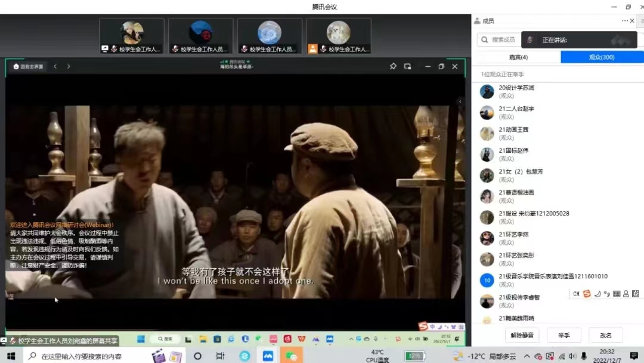Screen dimensions: 644x363
Task: Click the search members input field
Action: [x=499, y=40]
